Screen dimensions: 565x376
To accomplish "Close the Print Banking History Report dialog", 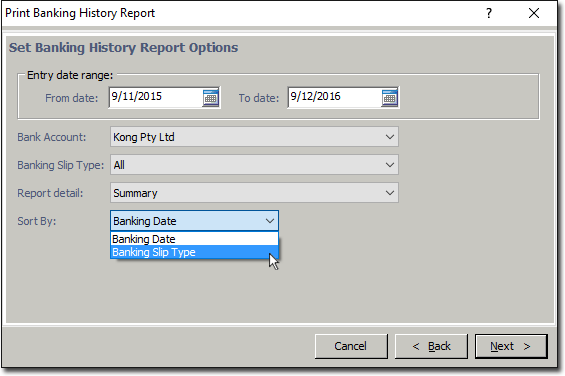I will [x=534, y=13].
